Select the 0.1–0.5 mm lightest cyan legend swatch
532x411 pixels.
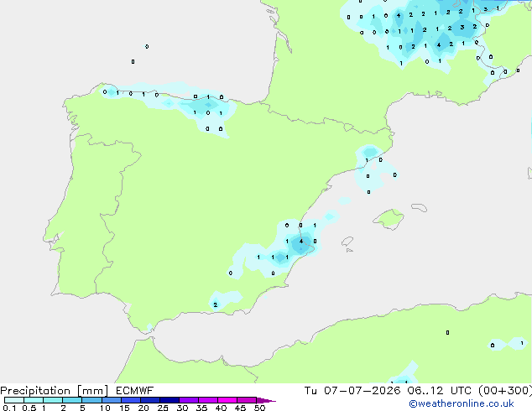click(14, 400)
